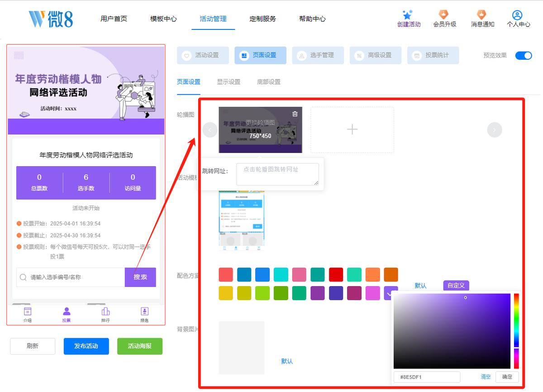The width and height of the screenshot is (543, 392).
Task: Click 默认 link beside color scheme
Action: [x=420, y=286]
